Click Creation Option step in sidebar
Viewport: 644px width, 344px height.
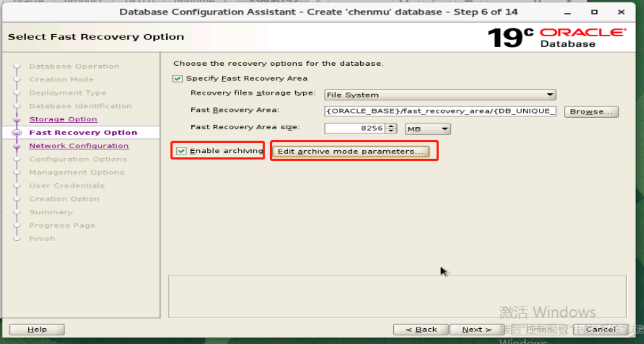point(64,199)
